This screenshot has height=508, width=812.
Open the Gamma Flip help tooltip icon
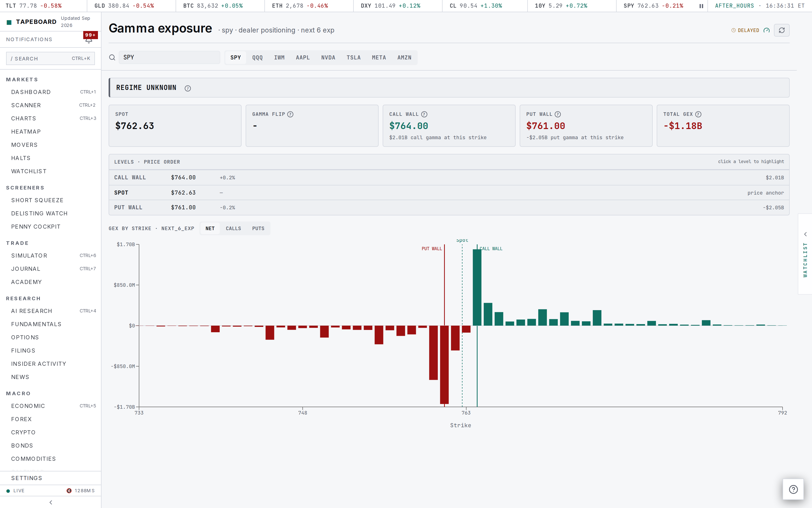click(290, 114)
